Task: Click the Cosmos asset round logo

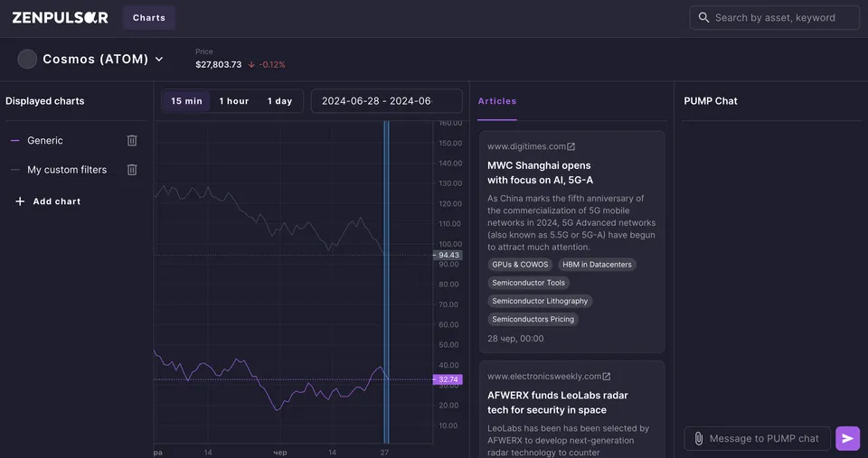Action: point(27,60)
